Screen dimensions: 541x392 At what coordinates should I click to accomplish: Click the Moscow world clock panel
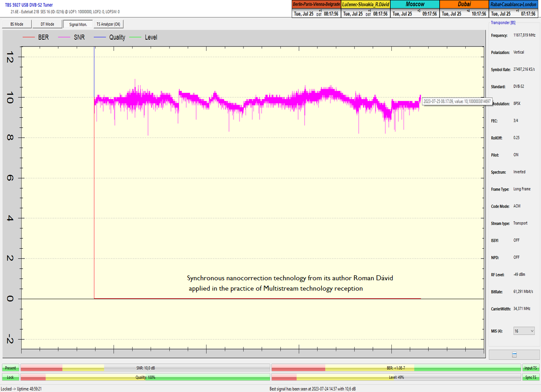414,9
